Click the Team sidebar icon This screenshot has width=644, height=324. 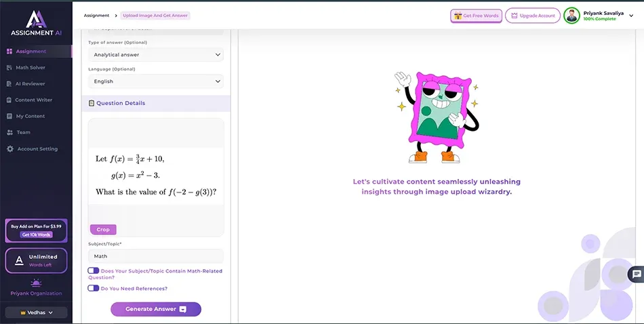pos(9,133)
